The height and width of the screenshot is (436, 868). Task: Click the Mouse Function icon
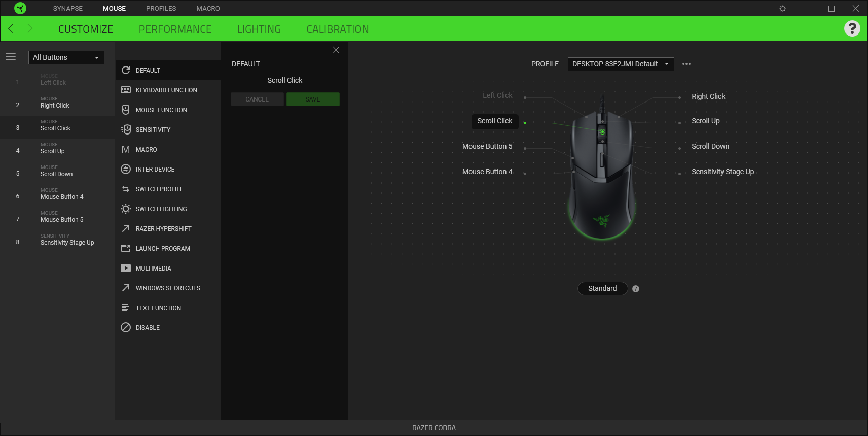click(126, 110)
